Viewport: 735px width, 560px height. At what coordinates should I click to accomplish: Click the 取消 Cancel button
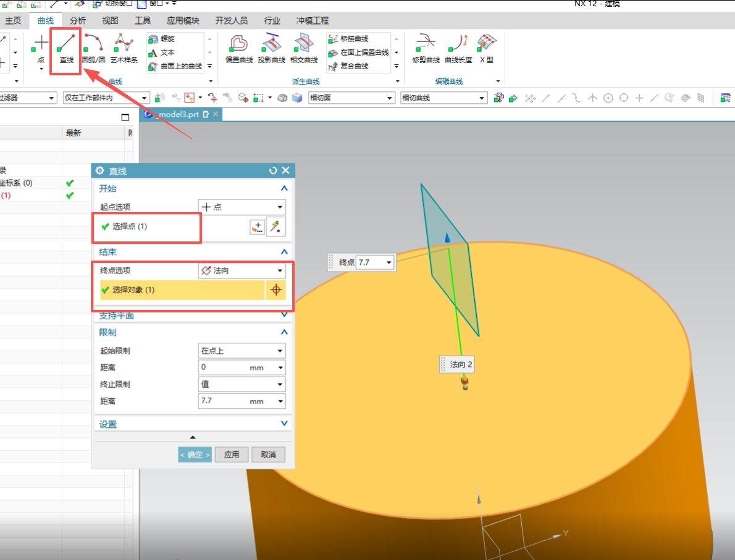[268, 454]
